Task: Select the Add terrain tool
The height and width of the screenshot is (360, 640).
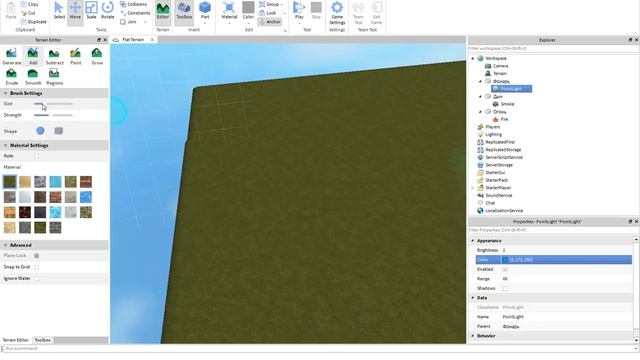Action: [x=33, y=56]
